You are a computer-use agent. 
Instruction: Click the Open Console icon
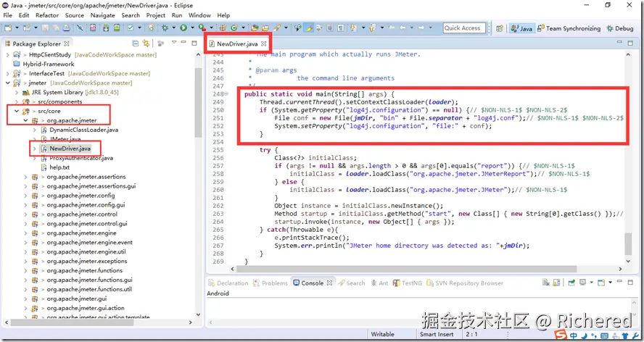point(601,283)
